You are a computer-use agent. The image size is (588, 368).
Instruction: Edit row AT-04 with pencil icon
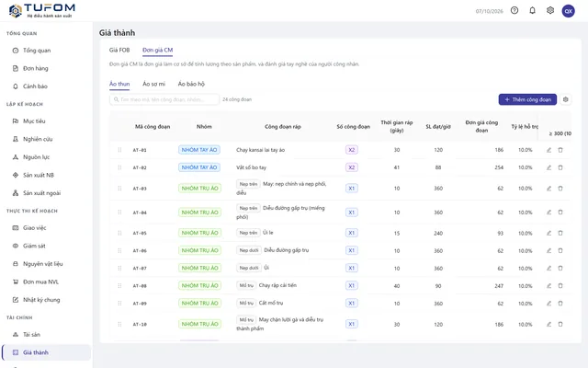[x=548, y=213]
